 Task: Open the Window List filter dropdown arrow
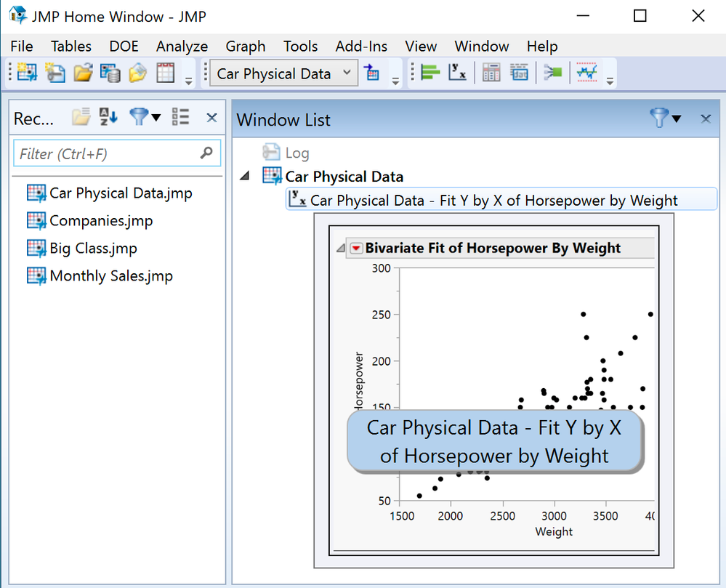pos(675,118)
